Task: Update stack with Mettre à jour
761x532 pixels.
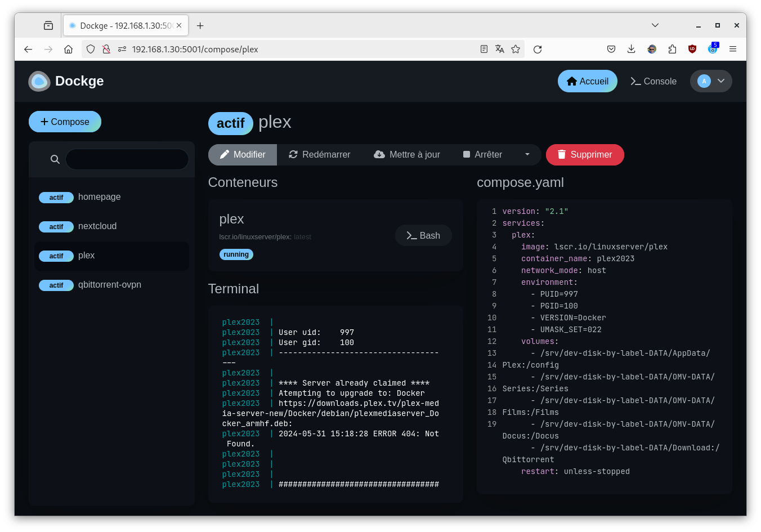Action: (x=407, y=155)
